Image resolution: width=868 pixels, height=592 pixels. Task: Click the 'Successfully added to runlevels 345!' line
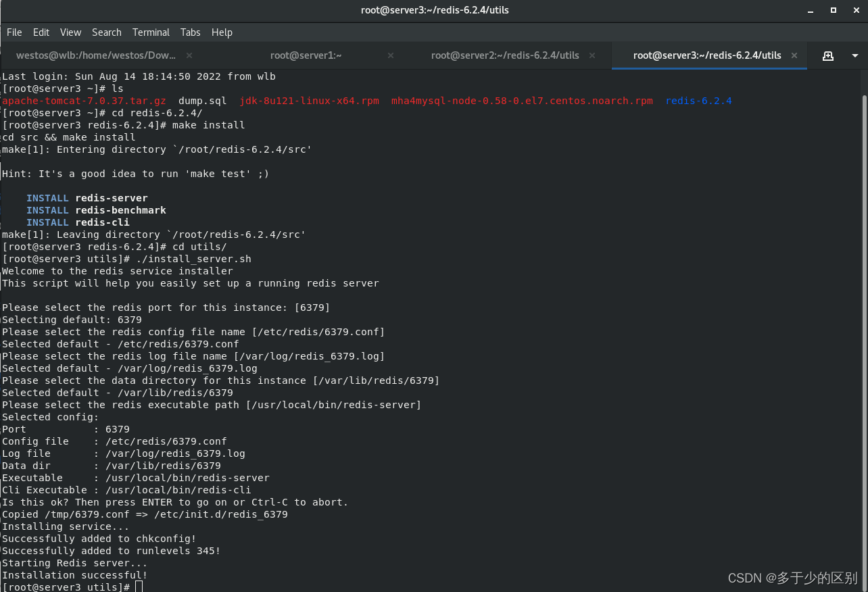[x=112, y=551]
